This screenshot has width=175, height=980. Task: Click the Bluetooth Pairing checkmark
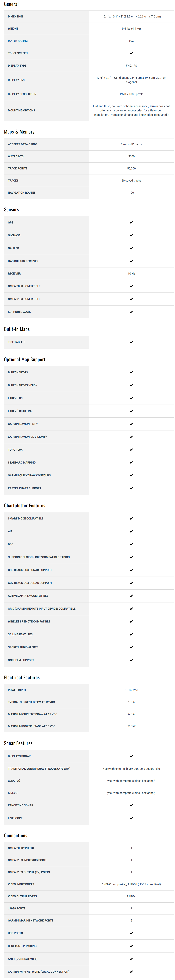pyautogui.click(x=131, y=946)
